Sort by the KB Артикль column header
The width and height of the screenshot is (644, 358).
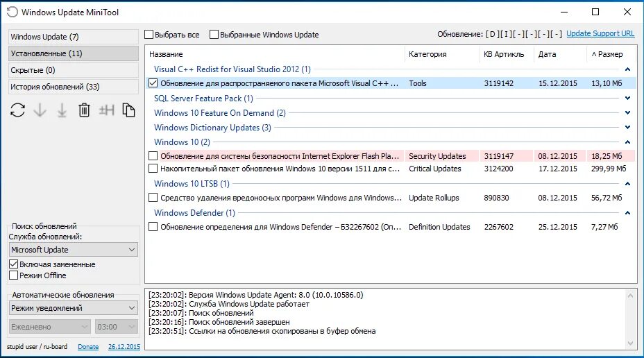tap(507, 54)
